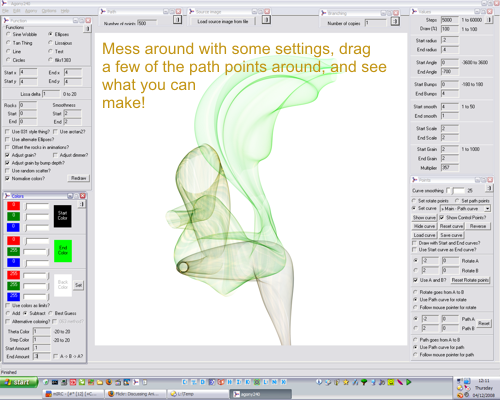Click the Reset curve button
This screenshot has width=500, height=400.
click(x=451, y=226)
